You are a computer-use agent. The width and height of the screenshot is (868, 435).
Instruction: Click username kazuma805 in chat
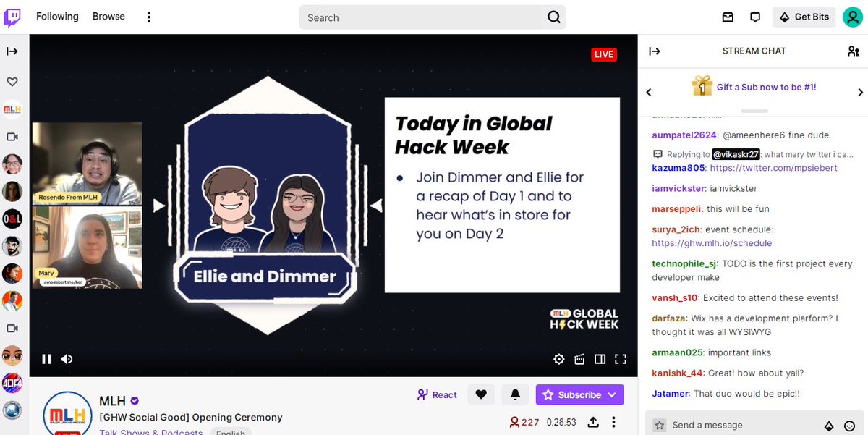click(678, 168)
